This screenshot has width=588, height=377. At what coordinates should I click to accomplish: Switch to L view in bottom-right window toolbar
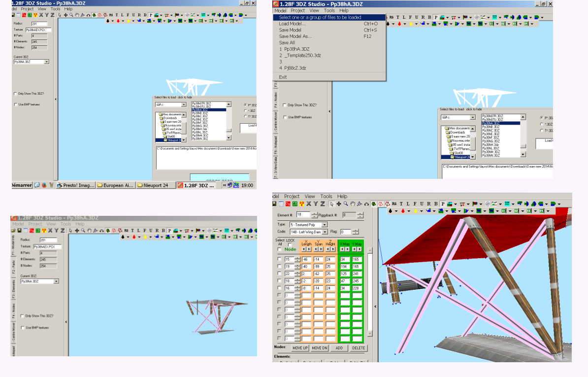point(408,204)
